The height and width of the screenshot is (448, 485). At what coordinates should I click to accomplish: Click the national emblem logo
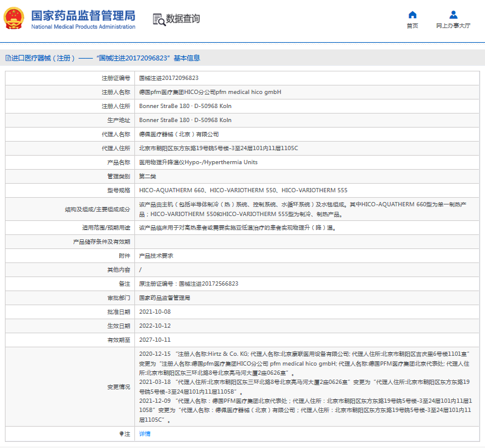(13, 18)
